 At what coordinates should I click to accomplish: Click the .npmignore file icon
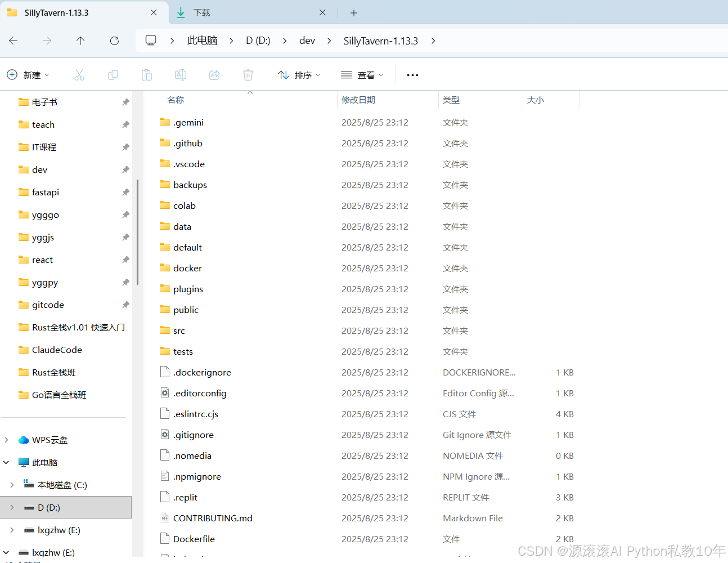[x=165, y=476]
